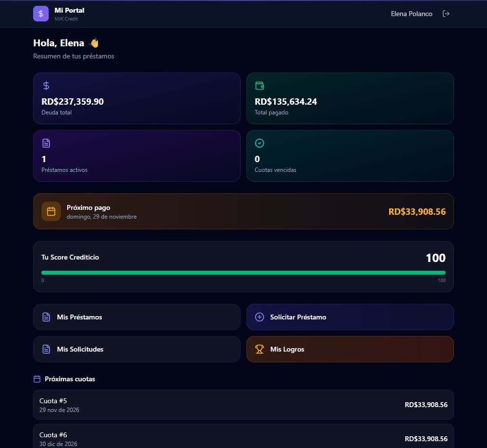Click the Mi Portal title

pos(69,10)
